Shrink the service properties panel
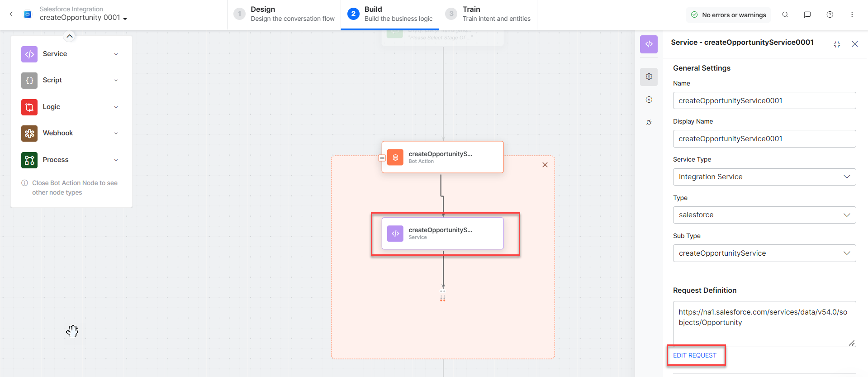The image size is (868, 377). (837, 44)
